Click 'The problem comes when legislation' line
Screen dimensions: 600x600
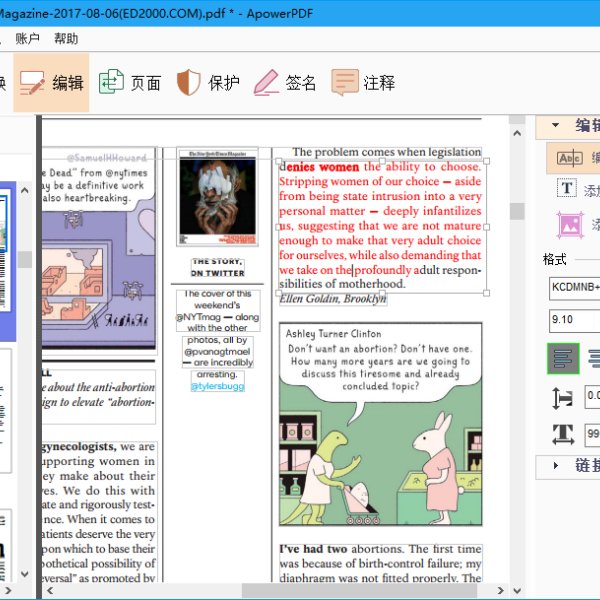pyautogui.click(x=386, y=152)
